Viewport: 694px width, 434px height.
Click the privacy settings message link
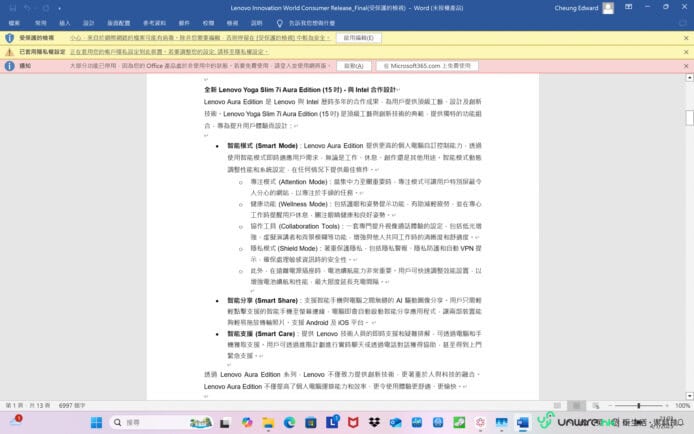point(169,52)
